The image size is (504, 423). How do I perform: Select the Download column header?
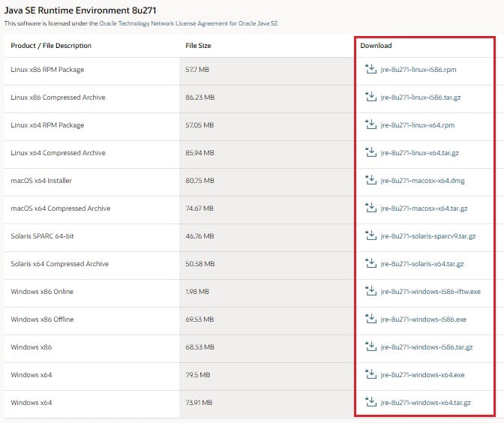376,46
